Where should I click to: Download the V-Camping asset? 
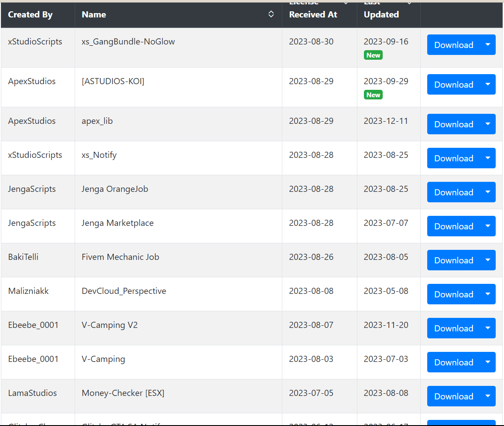pos(453,362)
